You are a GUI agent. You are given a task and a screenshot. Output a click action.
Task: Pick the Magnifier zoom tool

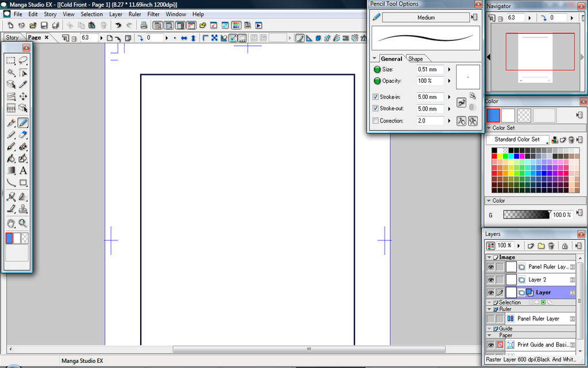pos(23,223)
